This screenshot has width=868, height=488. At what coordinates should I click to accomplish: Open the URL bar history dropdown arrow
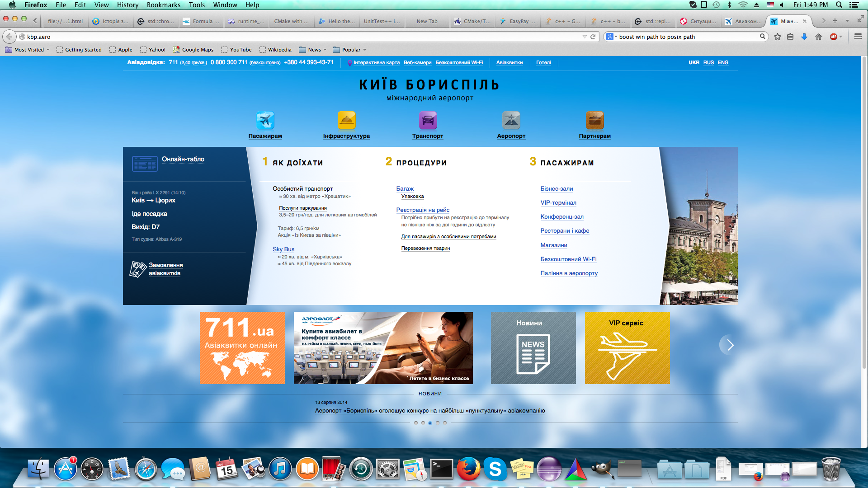pyautogui.click(x=585, y=37)
